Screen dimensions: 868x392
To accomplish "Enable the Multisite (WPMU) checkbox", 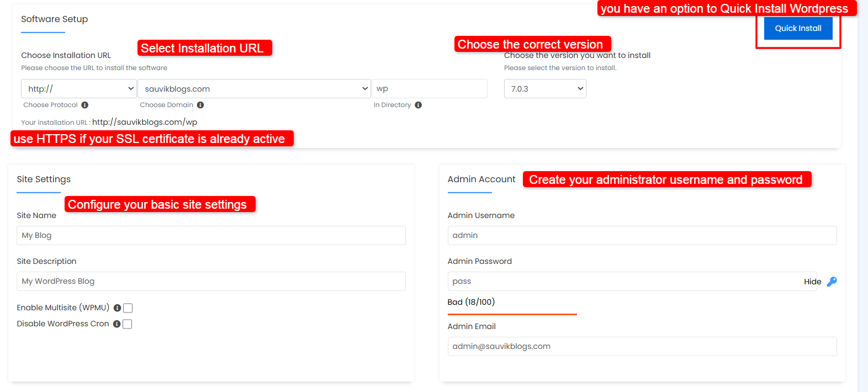I will 128,308.
